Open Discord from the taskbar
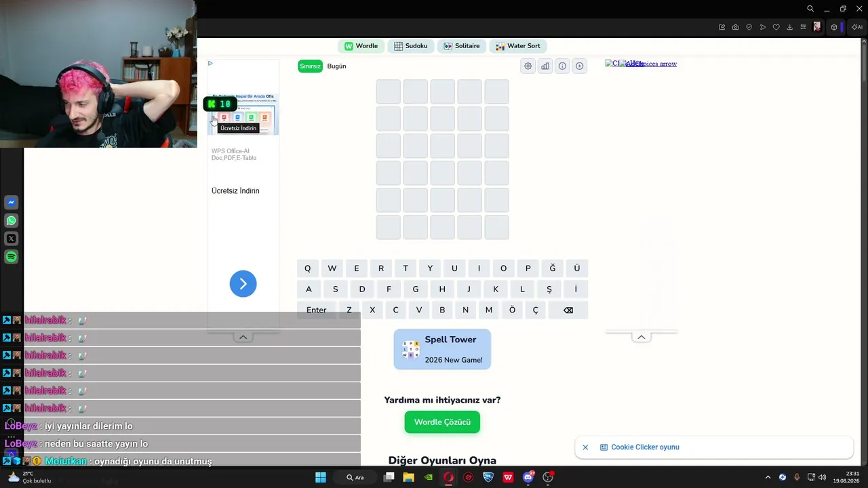 point(528,477)
